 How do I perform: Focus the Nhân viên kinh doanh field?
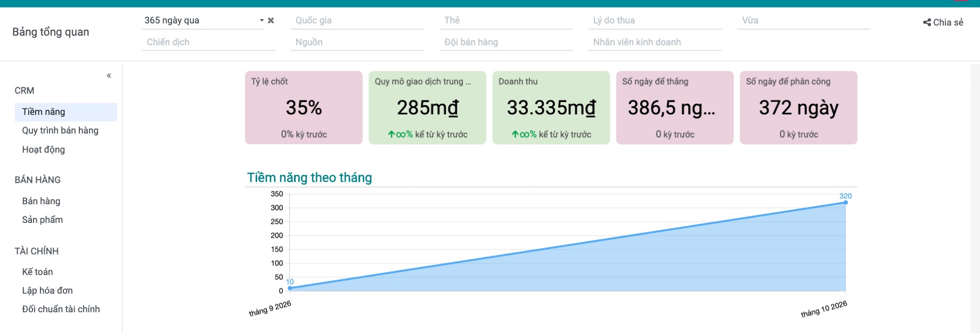point(655,42)
